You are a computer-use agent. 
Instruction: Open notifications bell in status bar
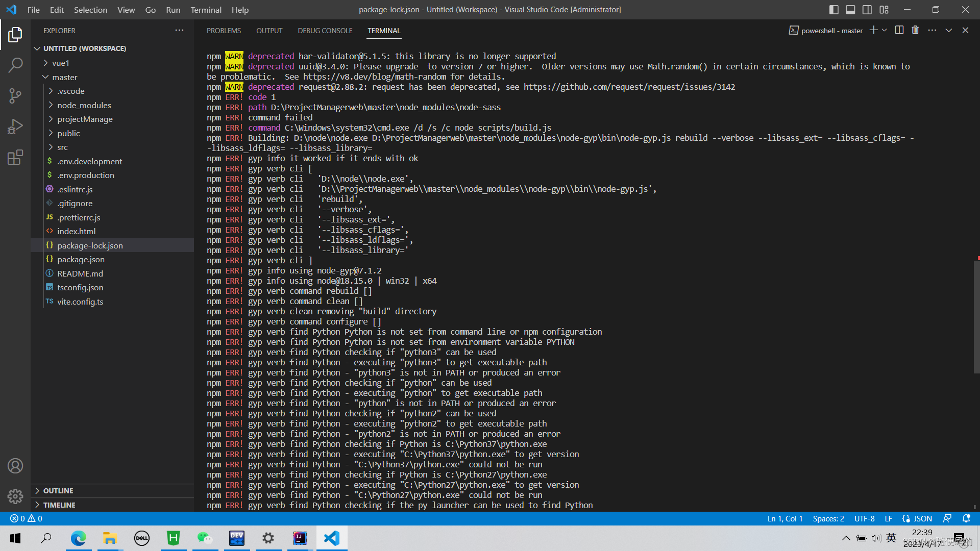966,518
